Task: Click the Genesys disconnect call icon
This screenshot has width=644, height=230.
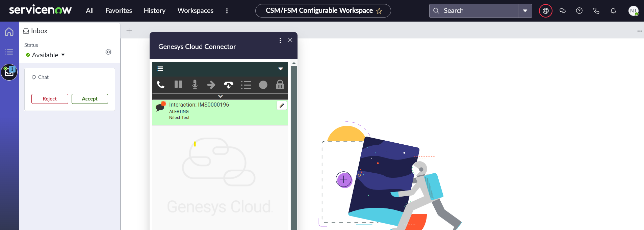Action: (x=229, y=85)
